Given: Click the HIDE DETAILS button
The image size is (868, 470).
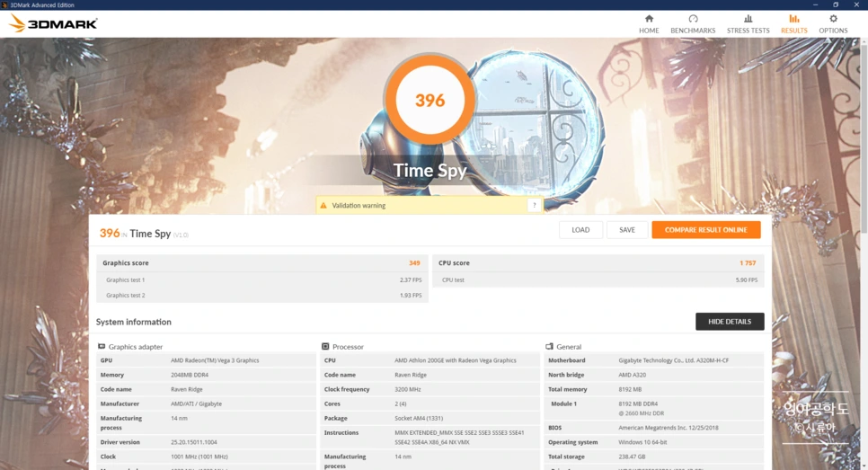Looking at the screenshot, I should pyautogui.click(x=730, y=322).
